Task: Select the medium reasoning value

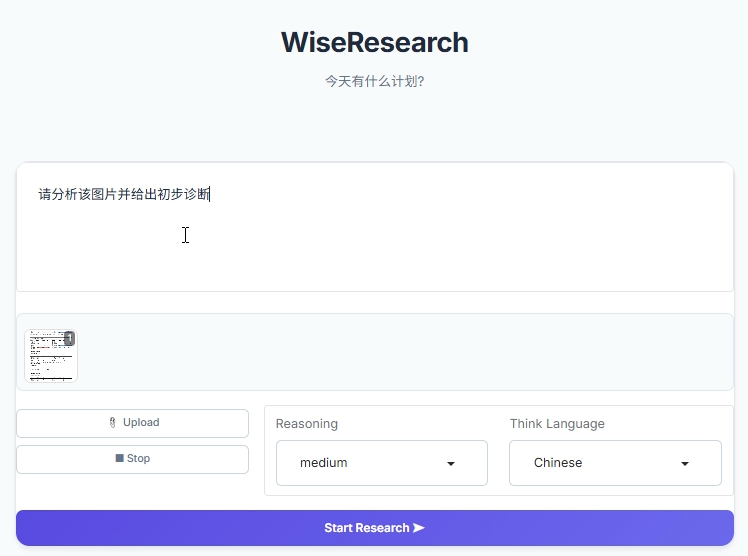Action: tap(324, 463)
